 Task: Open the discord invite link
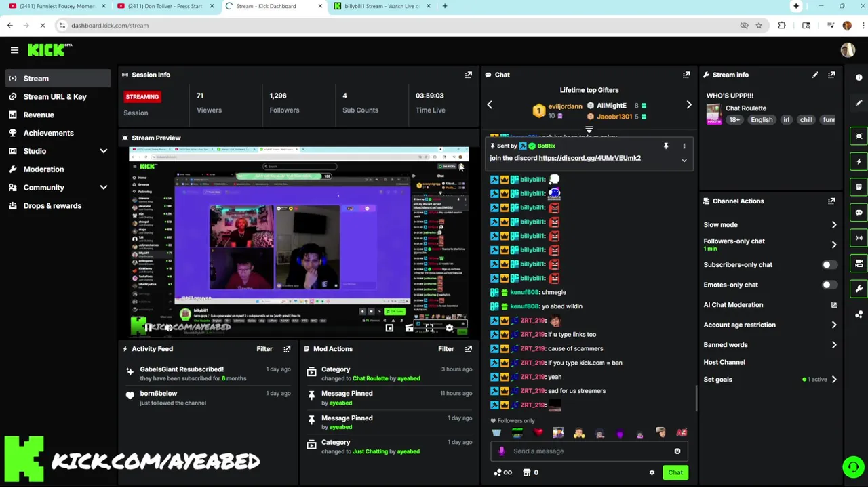click(x=589, y=158)
